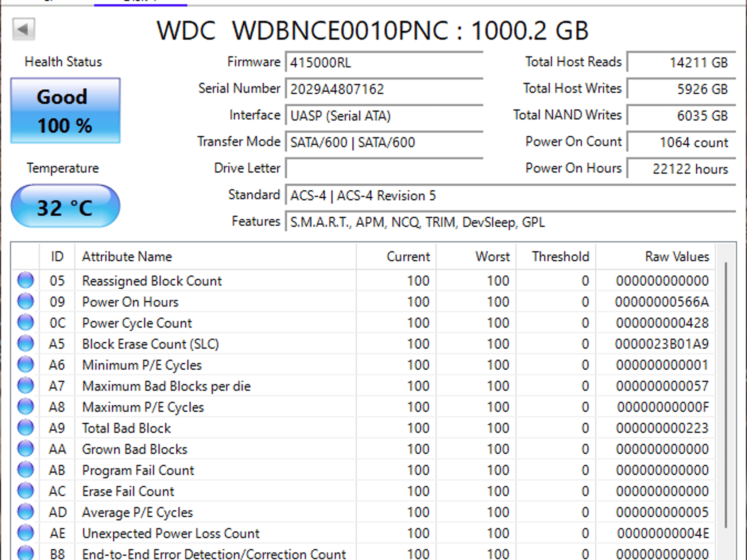Click the Power On Hours value 22122 hours
Image resolution: width=747 pixels, height=560 pixels.
[x=681, y=168]
